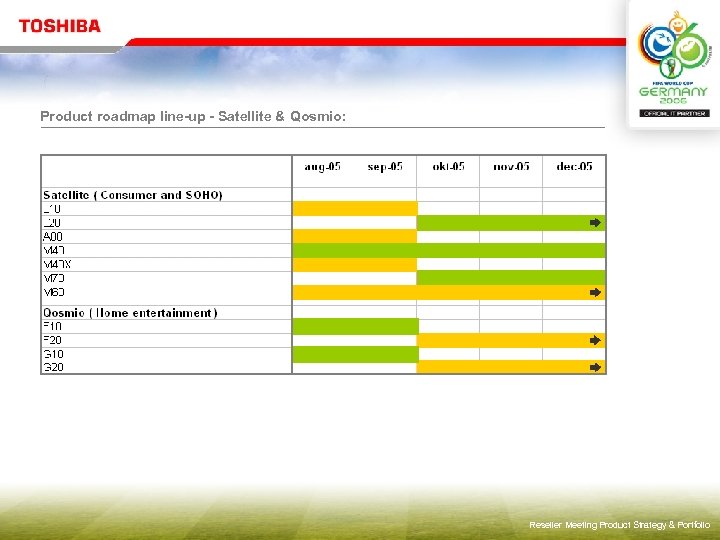The image size is (720, 540).
Task: Click the footer text 'Reseller Meeting Product Strategy & Portfolio'
Action: click(619, 524)
